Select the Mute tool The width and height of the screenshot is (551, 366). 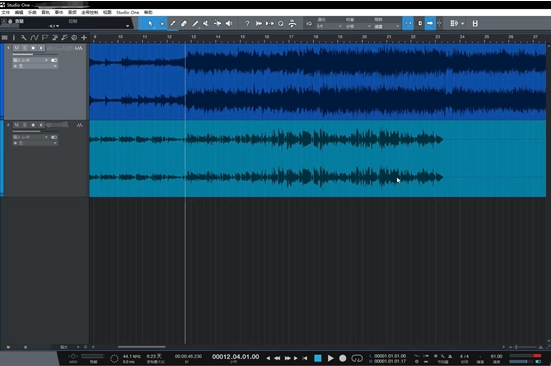[x=206, y=24]
